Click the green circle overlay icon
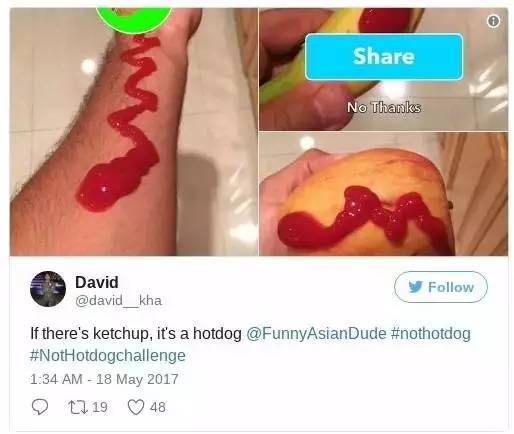 (x=134, y=19)
